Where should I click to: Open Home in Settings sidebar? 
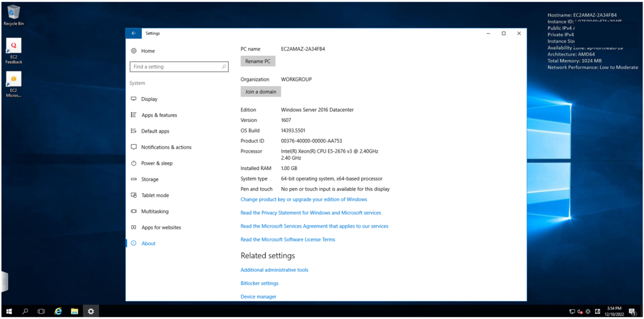pos(148,51)
